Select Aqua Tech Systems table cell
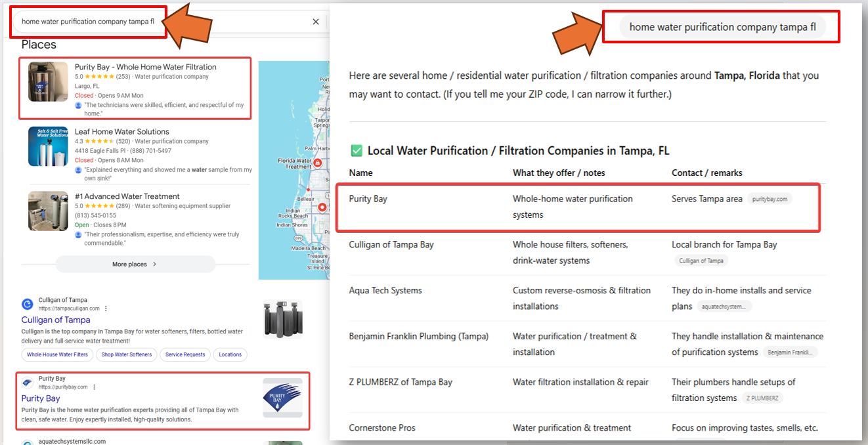Viewport: 868px width, 445px height. click(385, 291)
